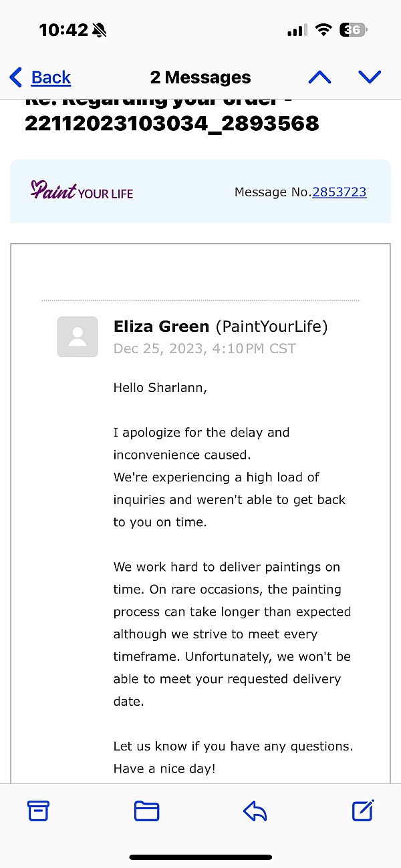Tap the Wi-Fi status icon
Screen dimensions: 401x868
click(x=324, y=30)
